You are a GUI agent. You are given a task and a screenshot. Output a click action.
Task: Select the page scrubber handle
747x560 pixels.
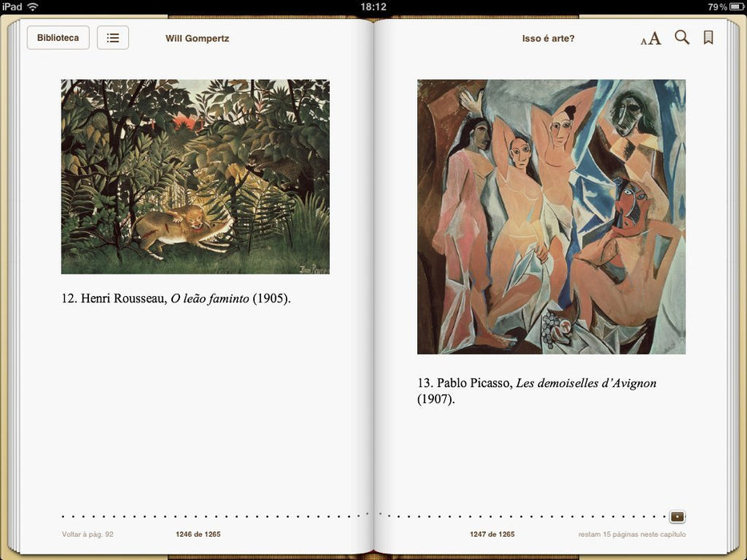(677, 516)
